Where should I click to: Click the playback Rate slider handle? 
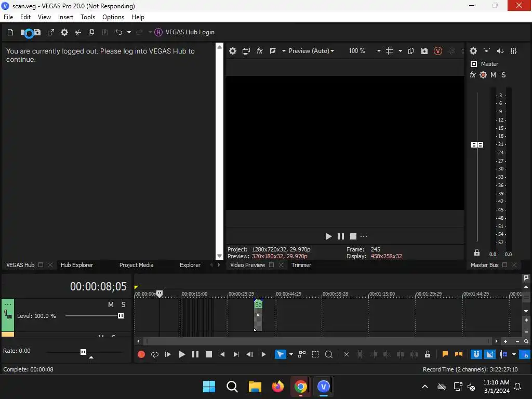84,352
